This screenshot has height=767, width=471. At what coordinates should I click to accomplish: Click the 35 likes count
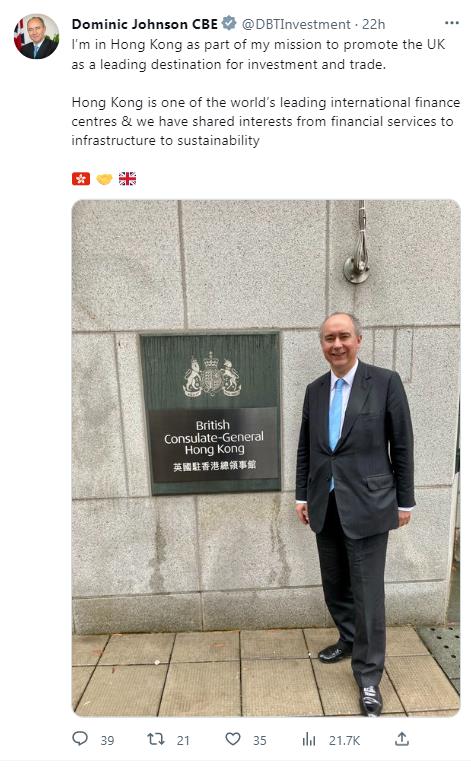260,741
